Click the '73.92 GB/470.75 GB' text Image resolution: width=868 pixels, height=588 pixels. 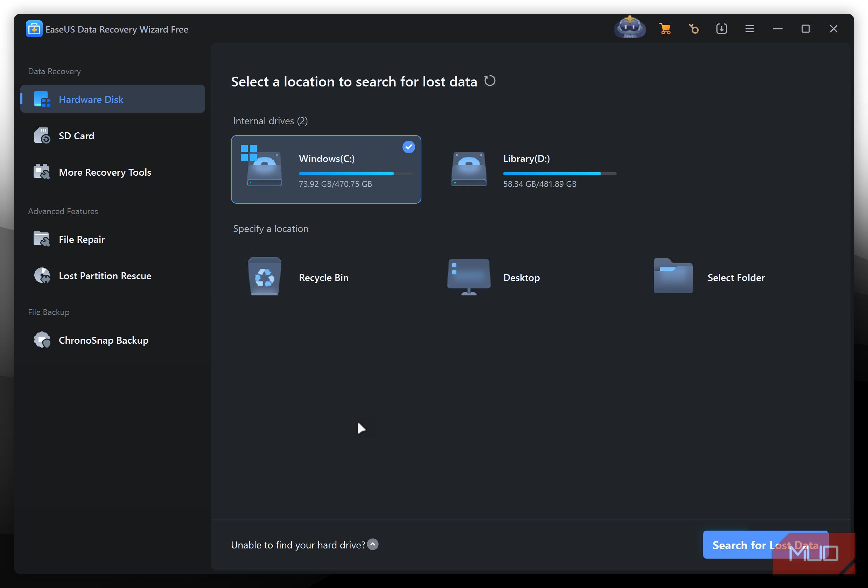click(335, 184)
